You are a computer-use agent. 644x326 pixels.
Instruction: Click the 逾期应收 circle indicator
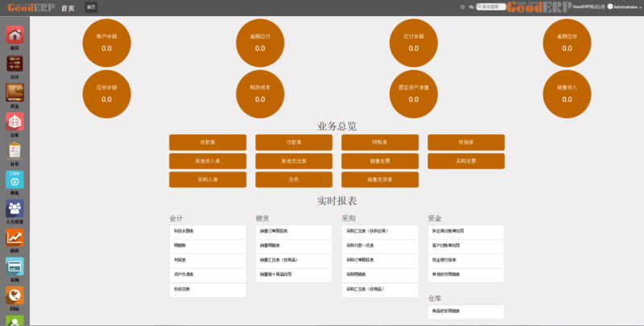pos(568,43)
